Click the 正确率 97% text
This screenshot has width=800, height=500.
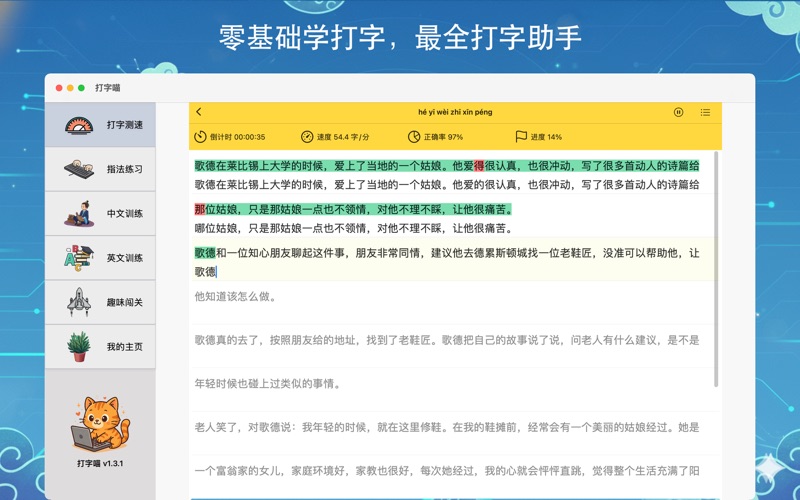(443, 137)
